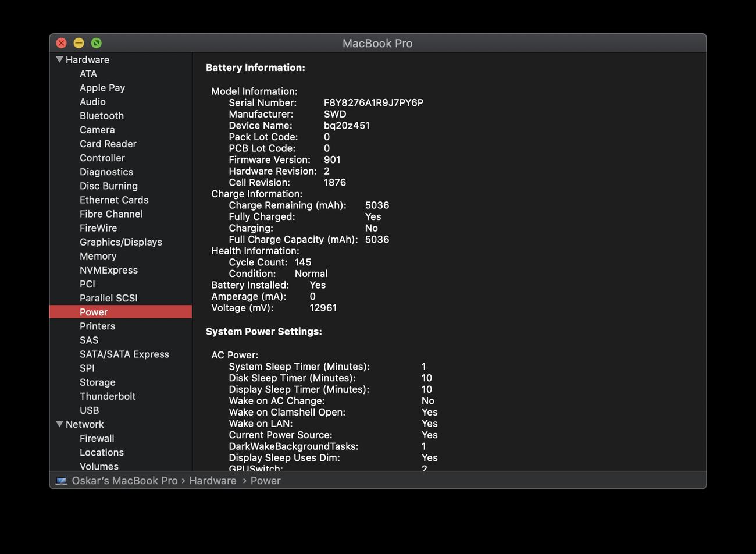
Task: Select Controller in sidebar
Action: (x=102, y=158)
